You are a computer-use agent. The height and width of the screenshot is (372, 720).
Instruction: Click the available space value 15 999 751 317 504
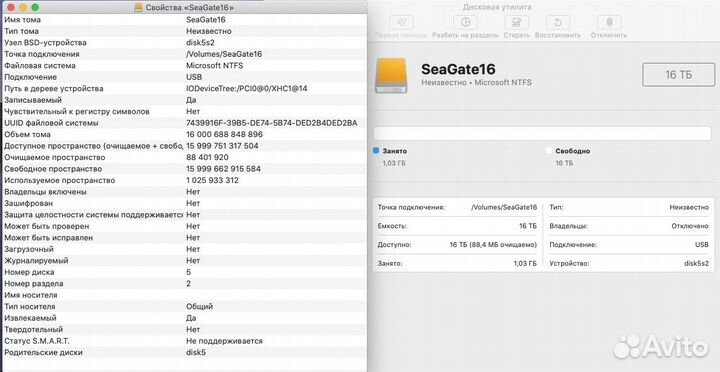click(222, 146)
